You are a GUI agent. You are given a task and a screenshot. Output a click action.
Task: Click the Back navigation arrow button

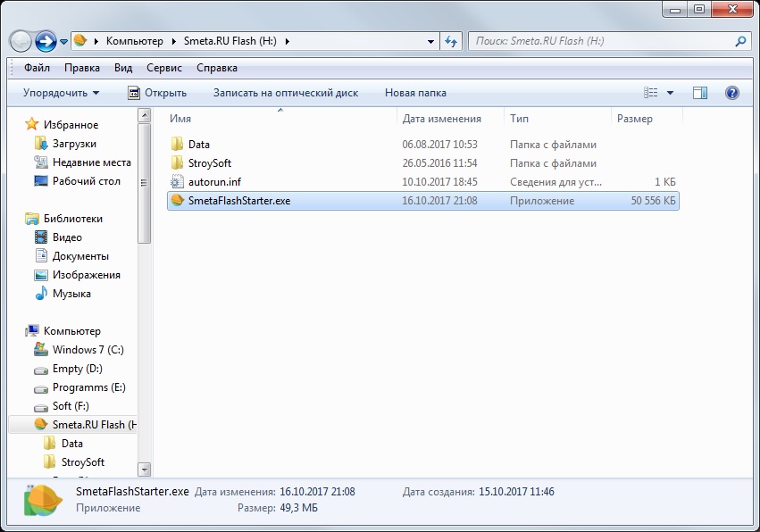[x=21, y=41]
